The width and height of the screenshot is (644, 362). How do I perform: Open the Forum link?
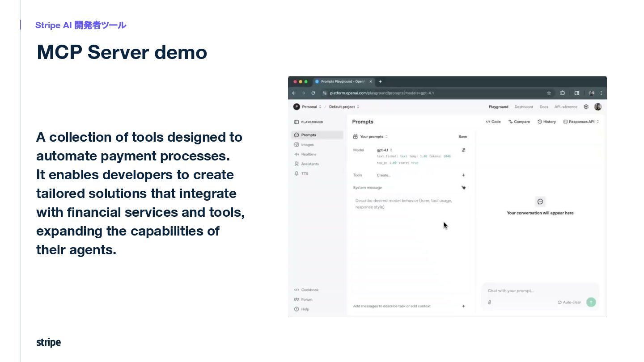click(303, 299)
